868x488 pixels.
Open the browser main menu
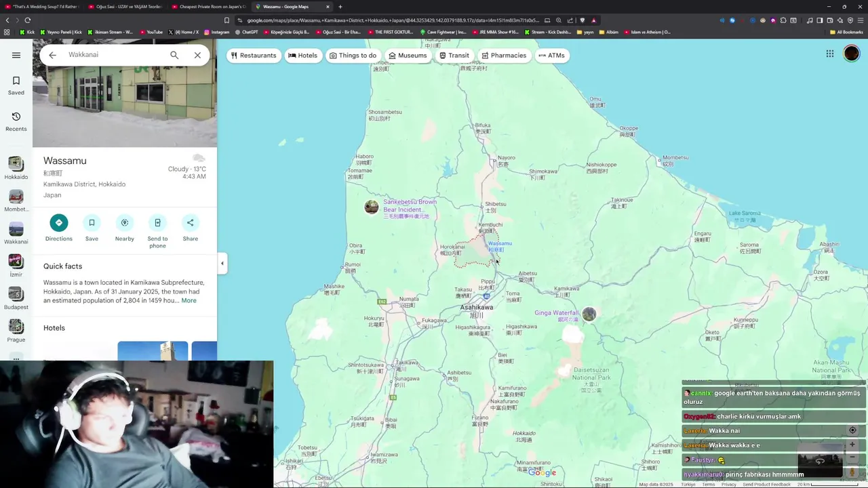tap(861, 20)
